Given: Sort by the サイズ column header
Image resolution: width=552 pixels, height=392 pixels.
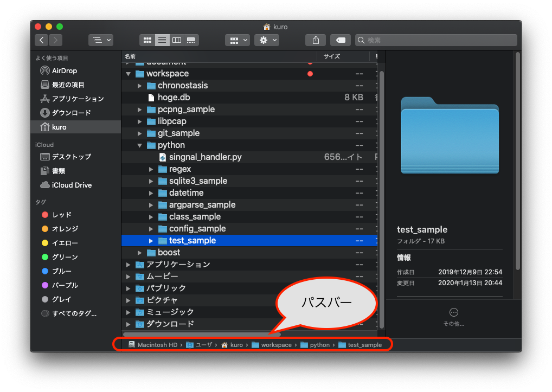Looking at the screenshot, I should (343, 56).
